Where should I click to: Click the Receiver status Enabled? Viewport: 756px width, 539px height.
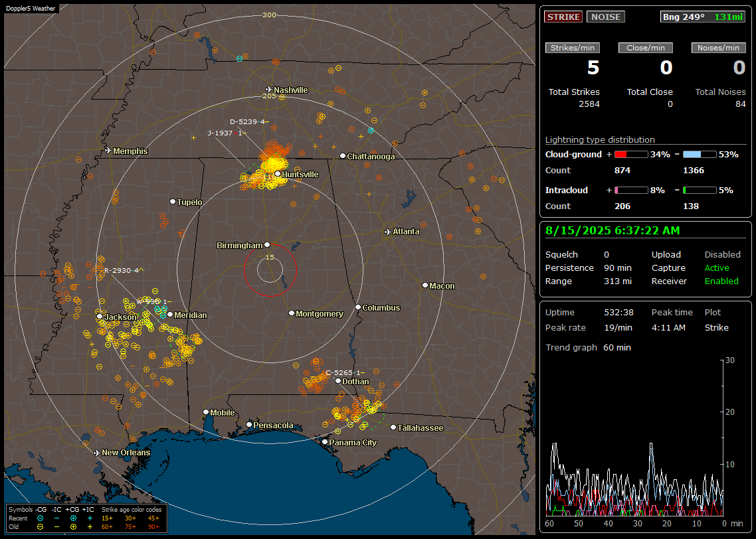pyautogui.click(x=721, y=281)
